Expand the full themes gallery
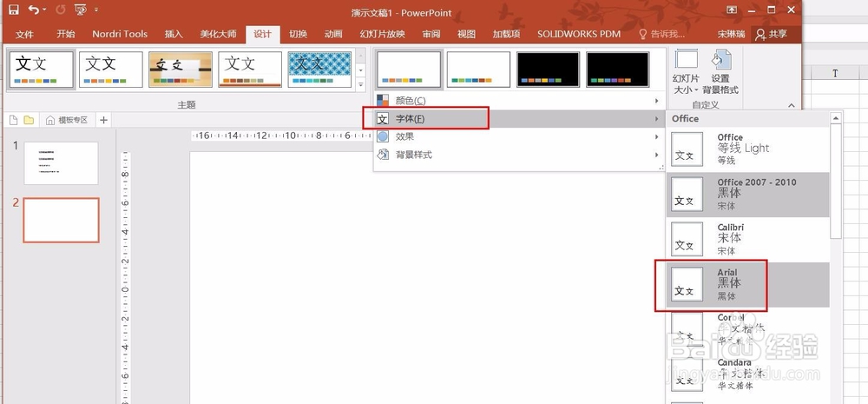This screenshot has height=404, width=868. [361, 84]
